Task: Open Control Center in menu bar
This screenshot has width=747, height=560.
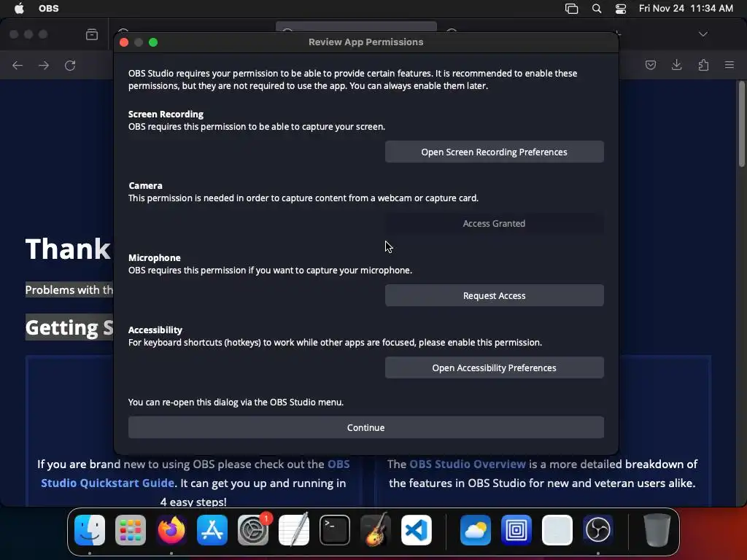Action: coord(621,9)
